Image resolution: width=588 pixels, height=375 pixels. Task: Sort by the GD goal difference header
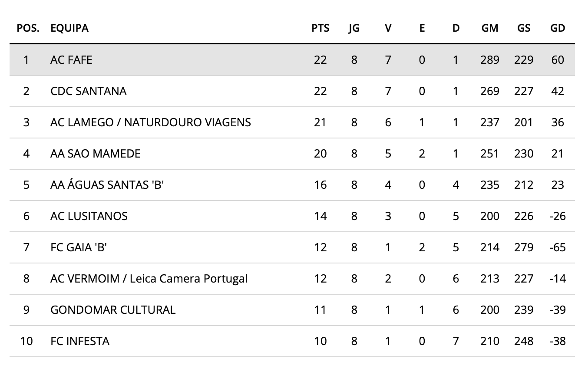[557, 28]
